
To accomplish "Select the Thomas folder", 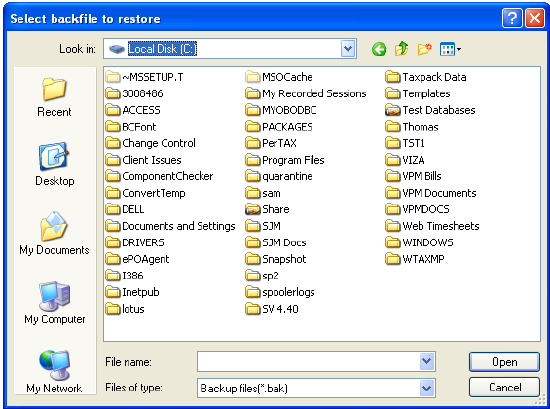I will [x=412, y=127].
